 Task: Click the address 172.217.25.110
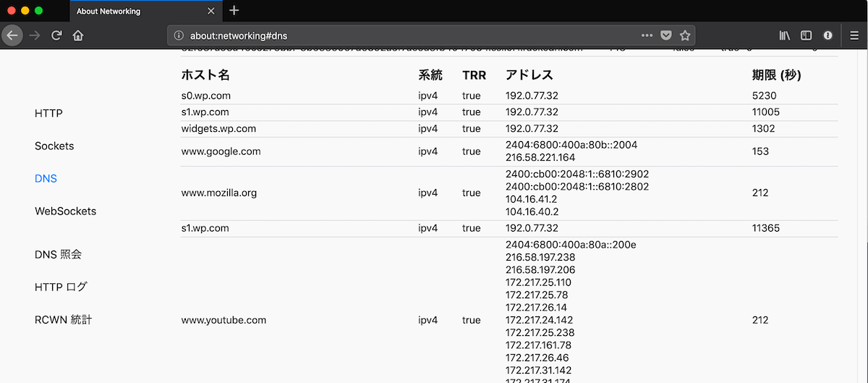pos(538,282)
